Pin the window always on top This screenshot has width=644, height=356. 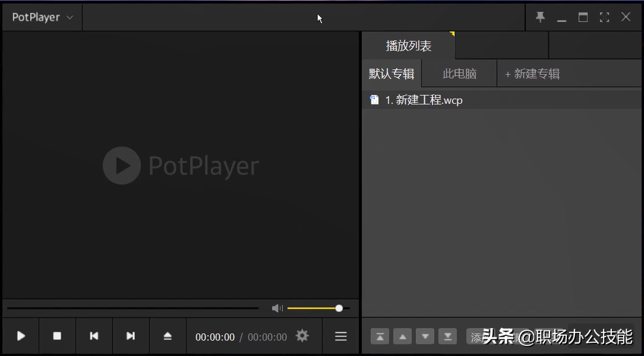[x=540, y=17]
